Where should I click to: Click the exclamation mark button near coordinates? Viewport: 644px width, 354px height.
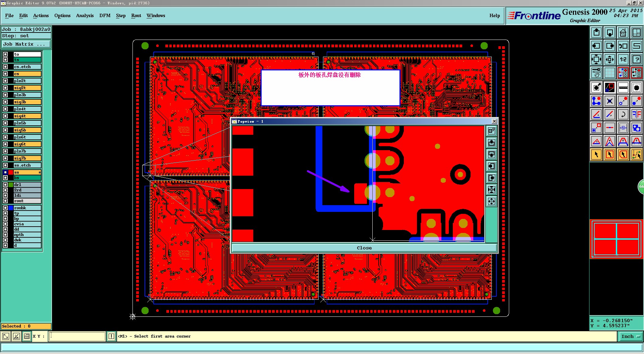pyautogui.click(x=111, y=336)
